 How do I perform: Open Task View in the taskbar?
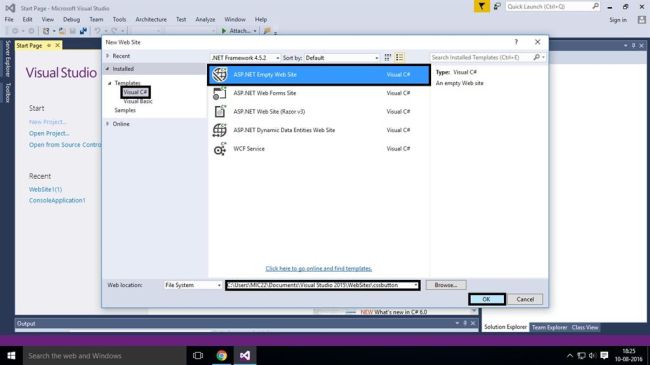[x=198, y=355]
